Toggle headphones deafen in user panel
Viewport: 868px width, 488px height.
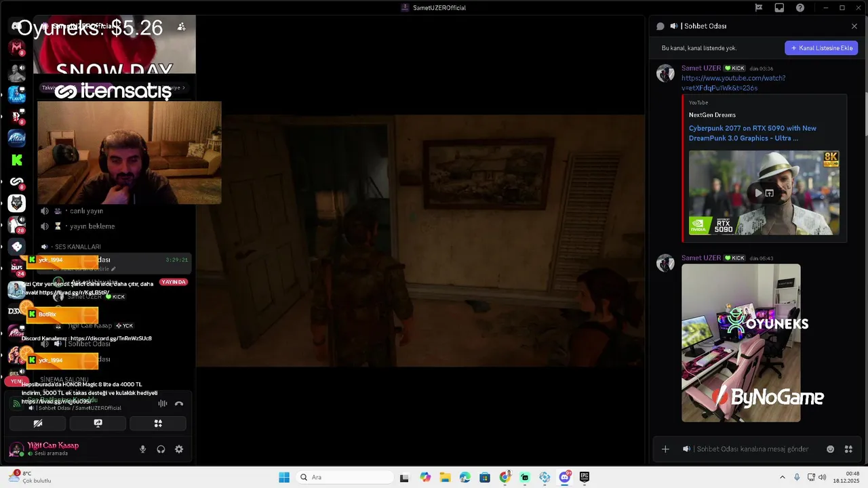tap(161, 449)
